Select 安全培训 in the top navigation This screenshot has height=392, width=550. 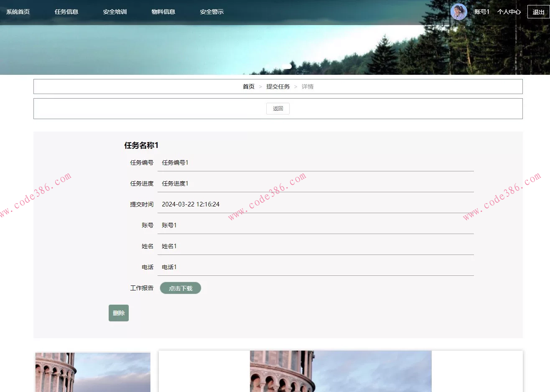[x=115, y=12]
